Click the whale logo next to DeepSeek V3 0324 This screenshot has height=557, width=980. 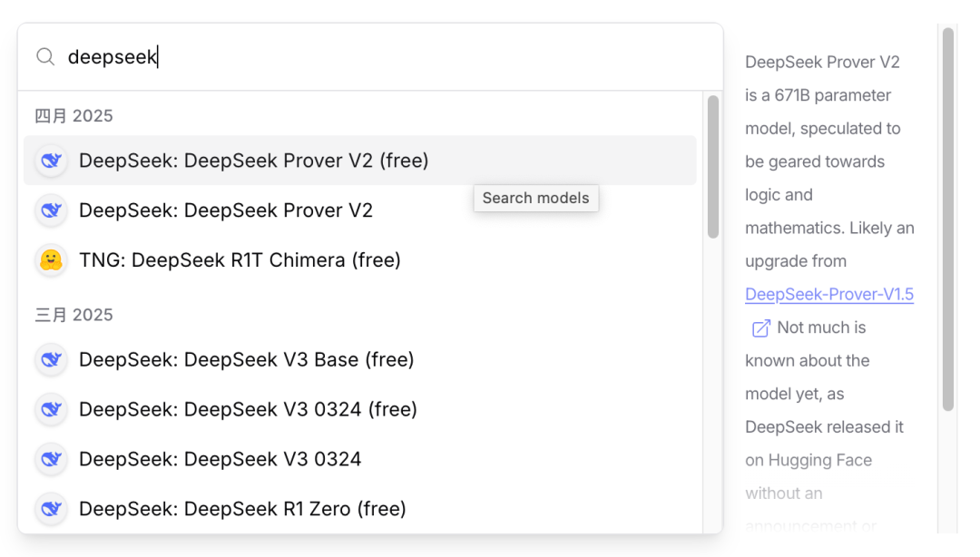(51, 460)
